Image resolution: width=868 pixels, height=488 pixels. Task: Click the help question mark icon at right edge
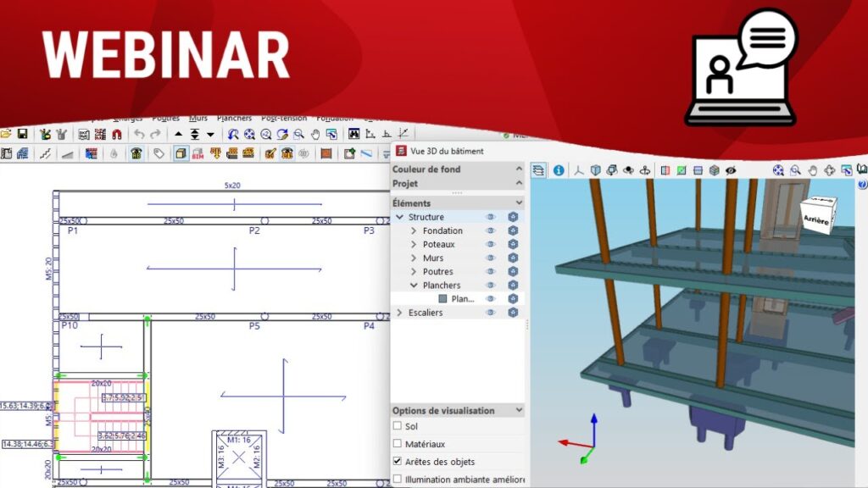coord(862,184)
